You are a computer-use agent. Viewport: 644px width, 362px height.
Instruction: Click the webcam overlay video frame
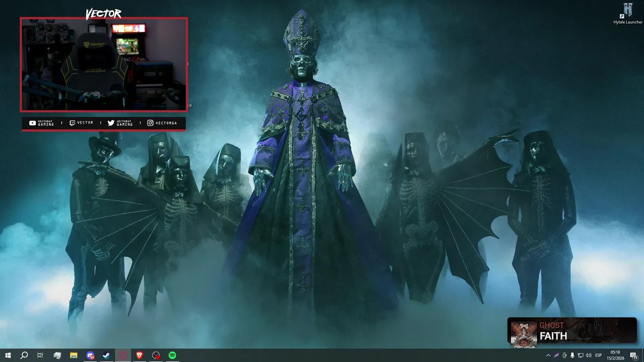[104, 64]
